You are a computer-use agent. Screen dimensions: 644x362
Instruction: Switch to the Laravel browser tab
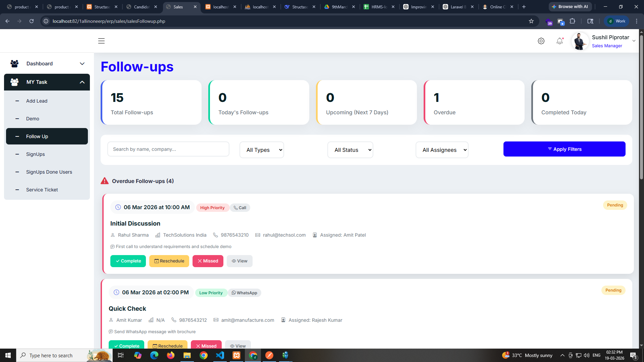click(459, 7)
